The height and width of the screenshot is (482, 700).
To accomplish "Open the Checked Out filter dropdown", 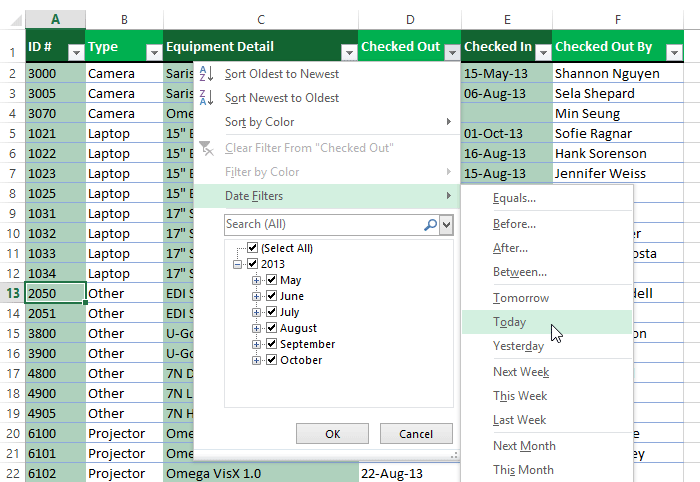I will 452,53.
